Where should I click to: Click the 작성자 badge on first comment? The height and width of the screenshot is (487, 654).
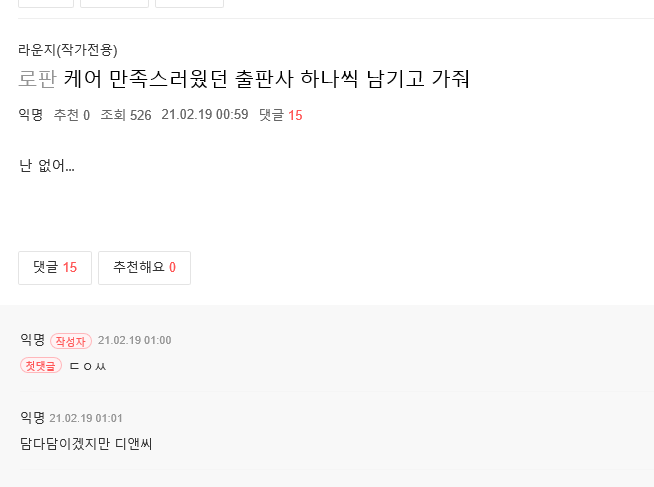(x=71, y=341)
